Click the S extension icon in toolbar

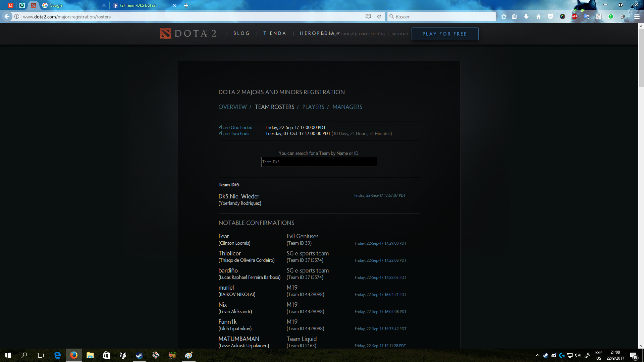[x=599, y=16]
